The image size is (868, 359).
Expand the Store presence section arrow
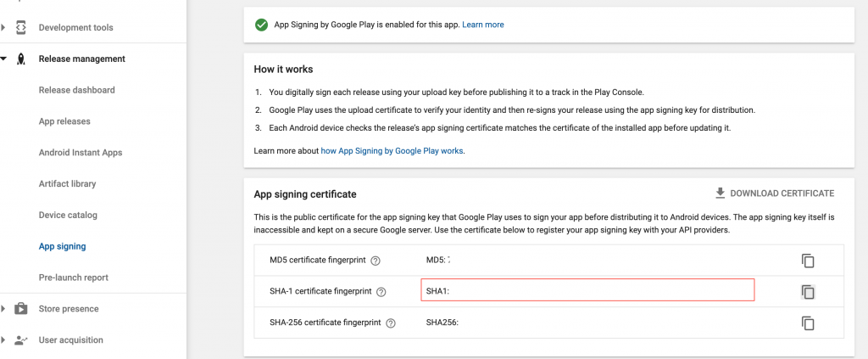pyautogui.click(x=3, y=309)
